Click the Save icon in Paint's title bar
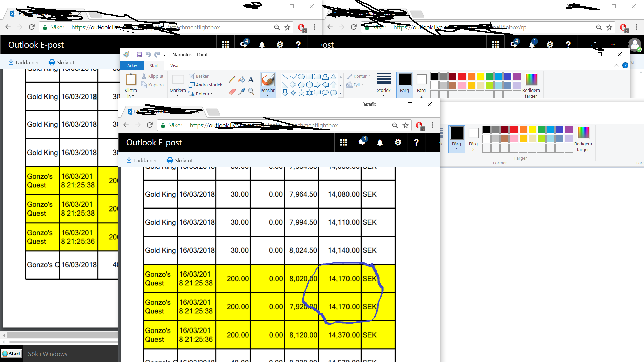 (x=140, y=55)
